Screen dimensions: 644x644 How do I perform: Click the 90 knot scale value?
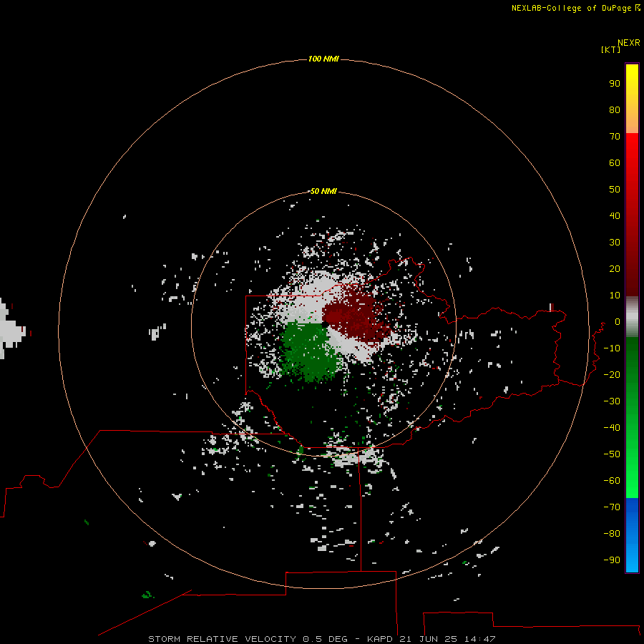[615, 84]
